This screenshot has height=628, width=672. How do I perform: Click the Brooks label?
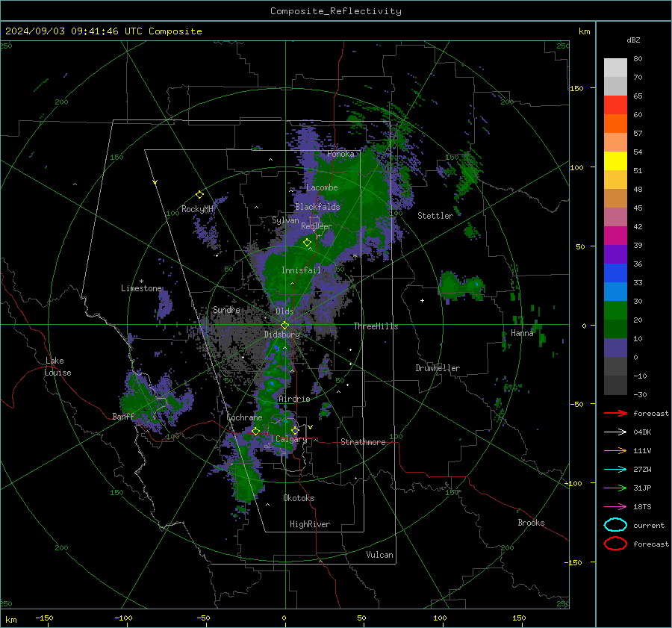[531, 523]
